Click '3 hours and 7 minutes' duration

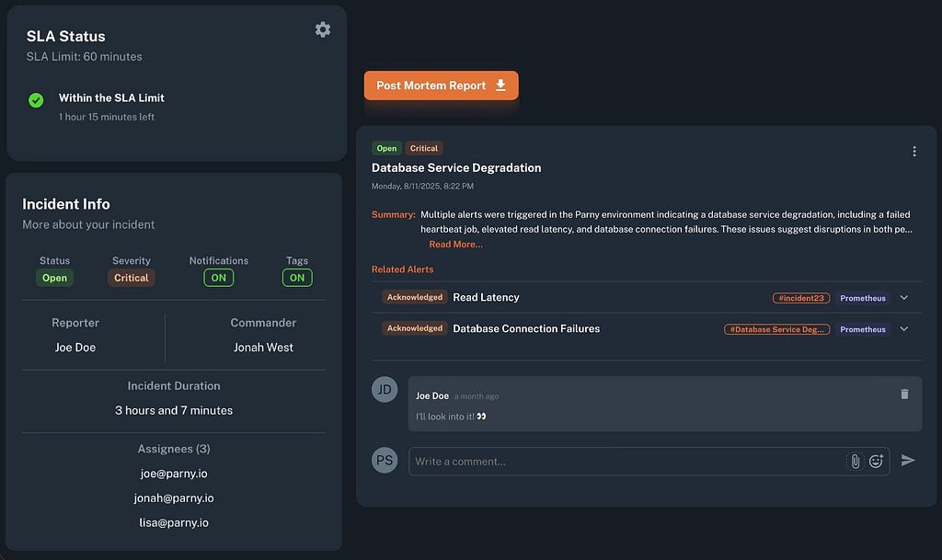[x=174, y=410]
